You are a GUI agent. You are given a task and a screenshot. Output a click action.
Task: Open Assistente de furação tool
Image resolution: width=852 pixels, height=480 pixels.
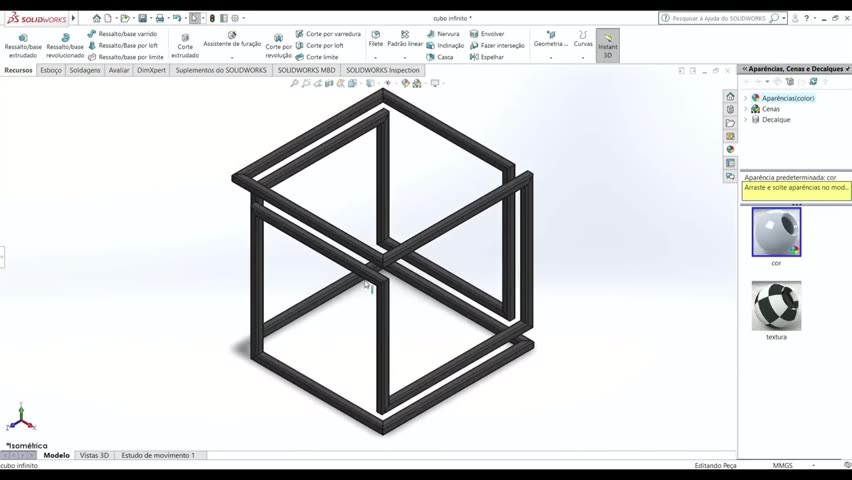click(232, 36)
